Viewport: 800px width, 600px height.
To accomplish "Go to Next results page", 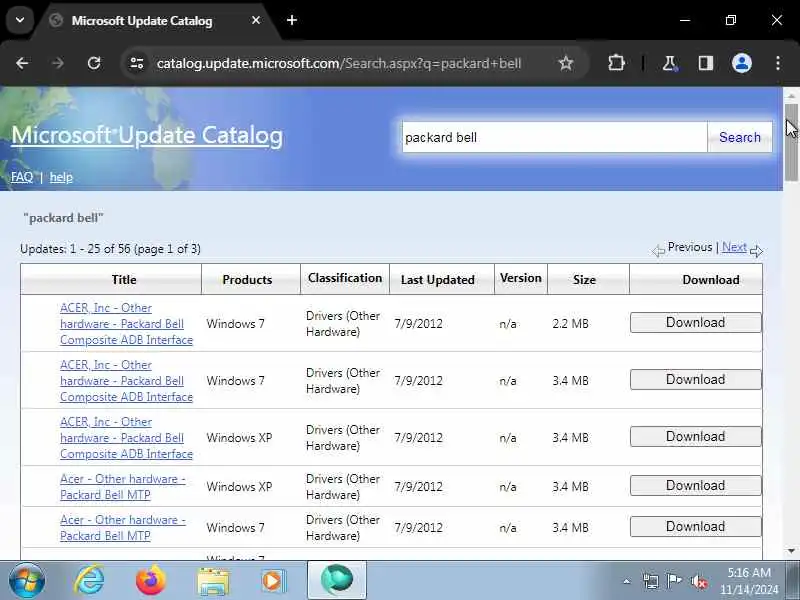I will tap(734, 247).
